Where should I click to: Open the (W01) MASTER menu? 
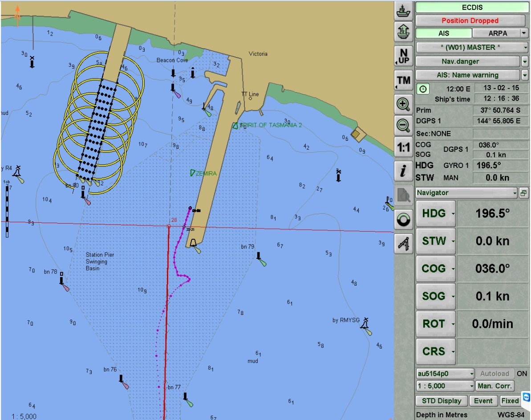coord(472,47)
